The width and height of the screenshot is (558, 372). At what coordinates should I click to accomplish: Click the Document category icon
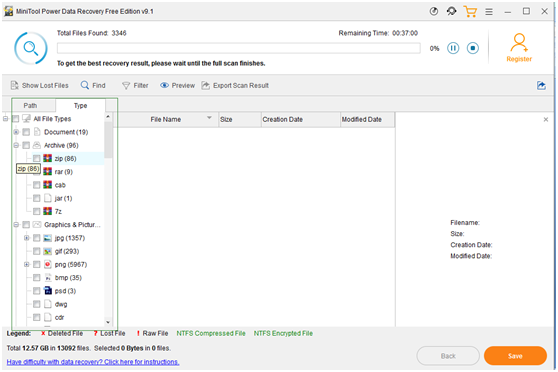[37, 132]
